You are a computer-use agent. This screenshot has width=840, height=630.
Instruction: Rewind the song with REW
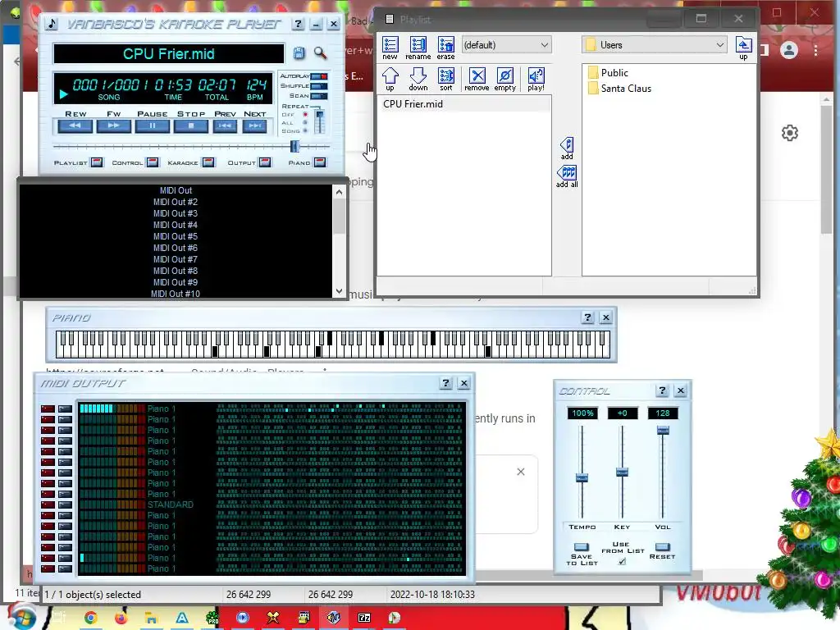pos(75,126)
